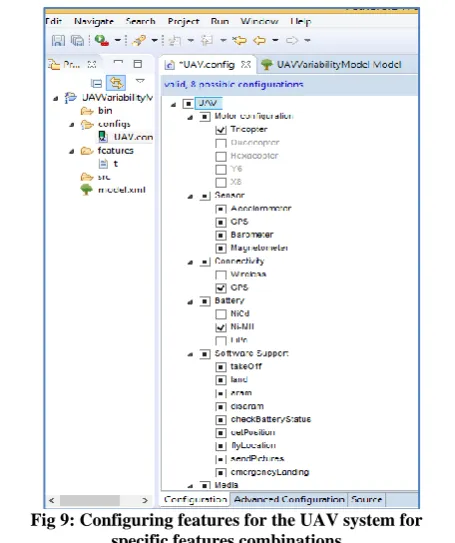Screen dimensions: 455x543
Task: Open the Window menu
Action: coord(259,21)
